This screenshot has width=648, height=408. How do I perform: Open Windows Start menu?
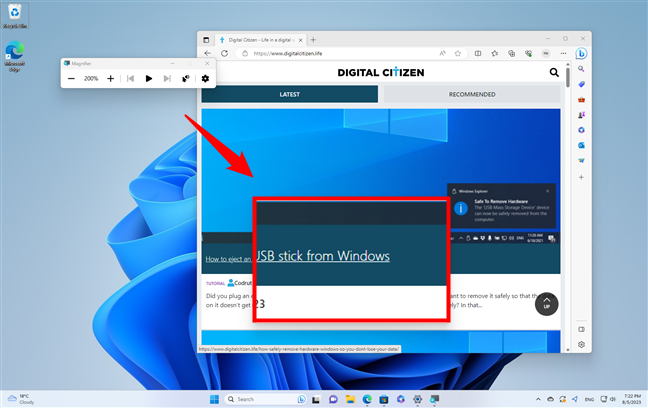click(214, 399)
